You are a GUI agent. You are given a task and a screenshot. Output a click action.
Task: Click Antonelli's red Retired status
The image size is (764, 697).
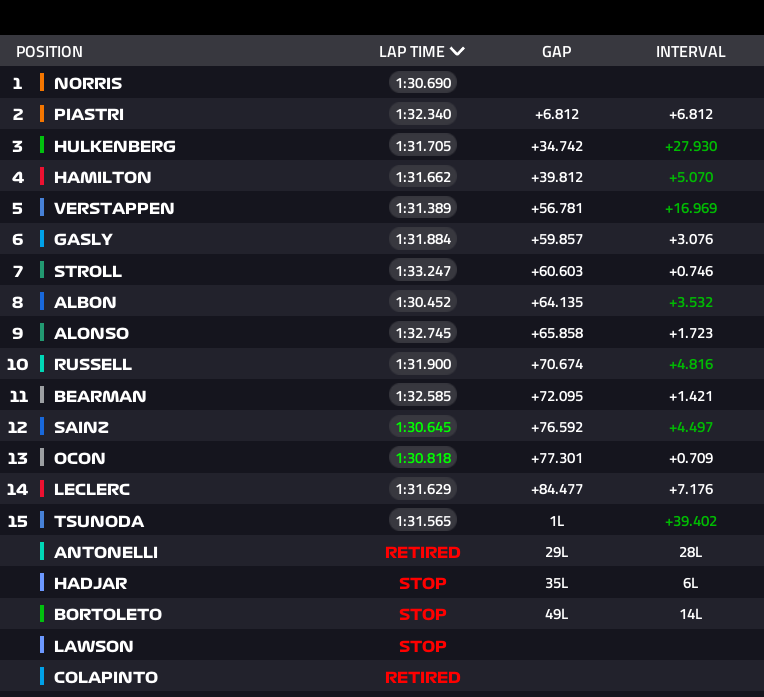click(422, 552)
